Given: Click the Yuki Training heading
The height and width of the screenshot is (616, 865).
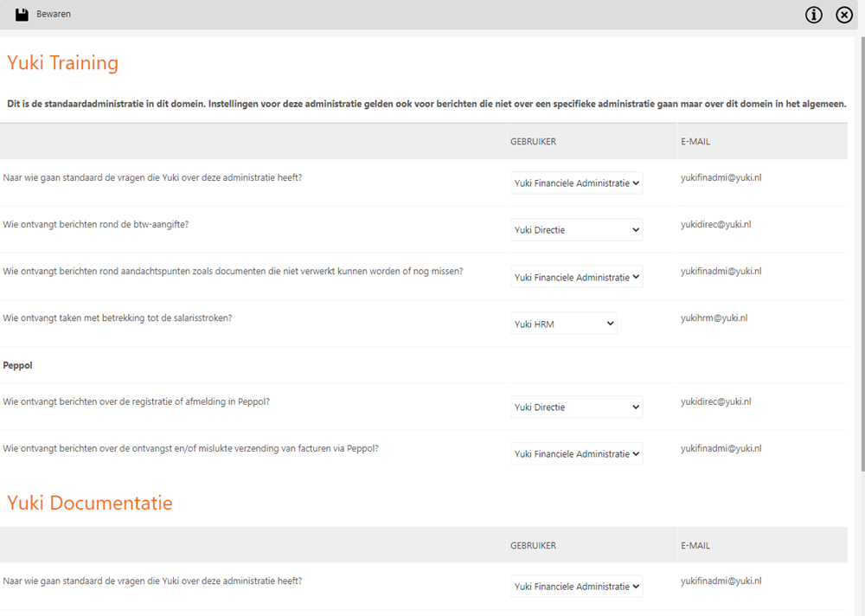Looking at the screenshot, I should point(62,63).
